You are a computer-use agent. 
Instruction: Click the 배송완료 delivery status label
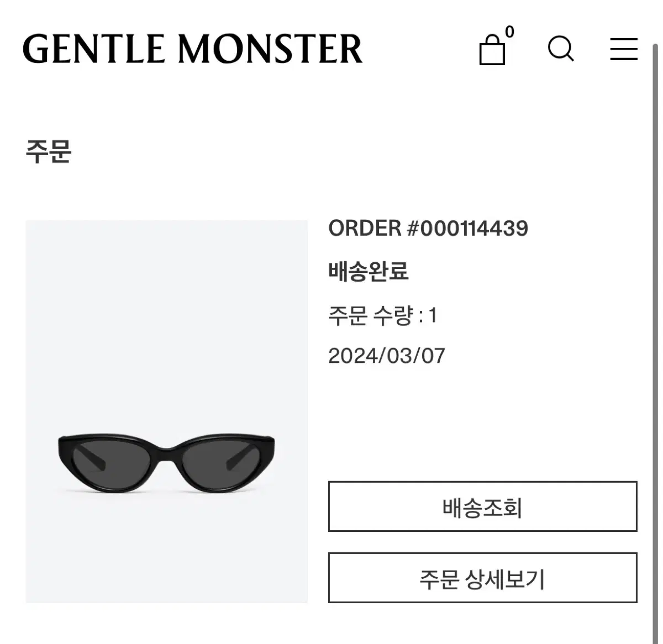[369, 271]
